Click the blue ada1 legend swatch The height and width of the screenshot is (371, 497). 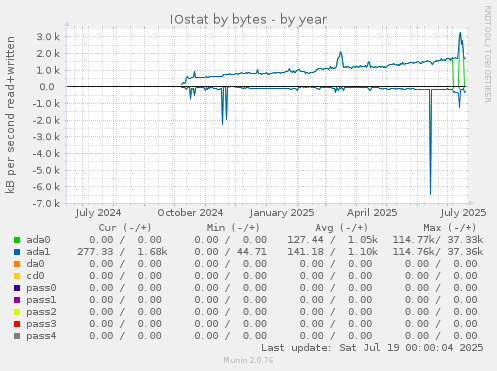coord(17,252)
